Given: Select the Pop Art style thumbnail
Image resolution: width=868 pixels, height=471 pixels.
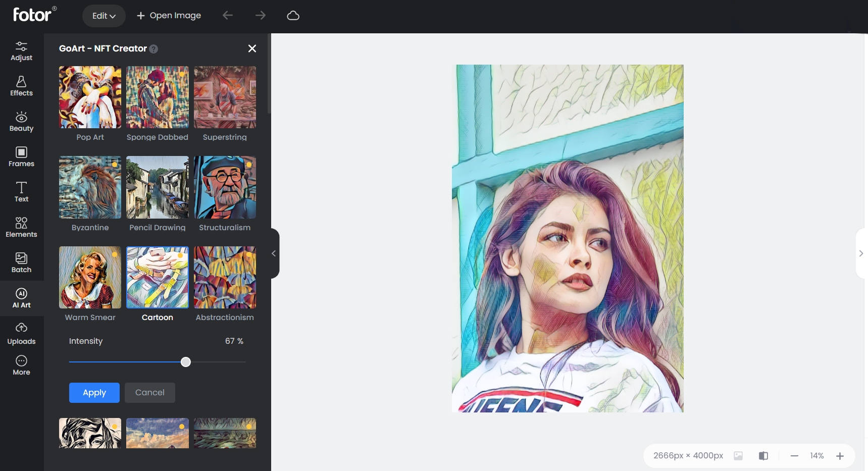Looking at the screenshot, I should click(x=90, y=97).
